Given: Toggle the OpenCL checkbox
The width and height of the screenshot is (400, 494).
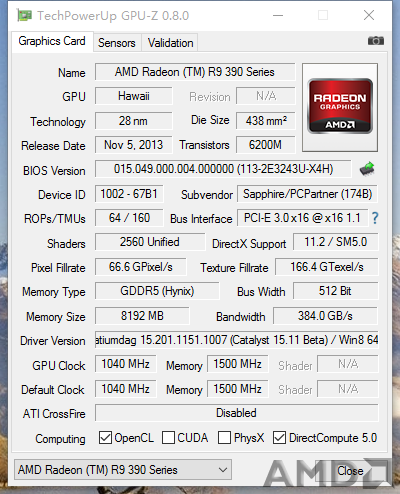Looking at the screenshot, I should coord(105,438).
